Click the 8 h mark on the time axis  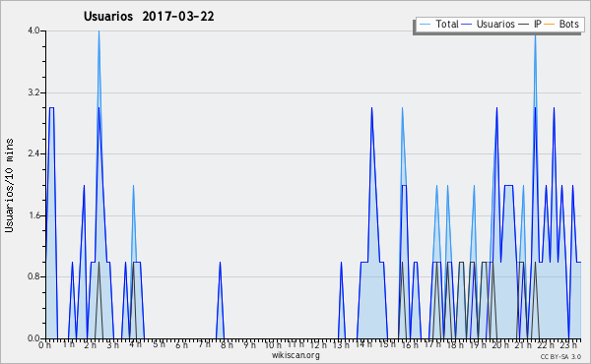[x=227, y=344]
